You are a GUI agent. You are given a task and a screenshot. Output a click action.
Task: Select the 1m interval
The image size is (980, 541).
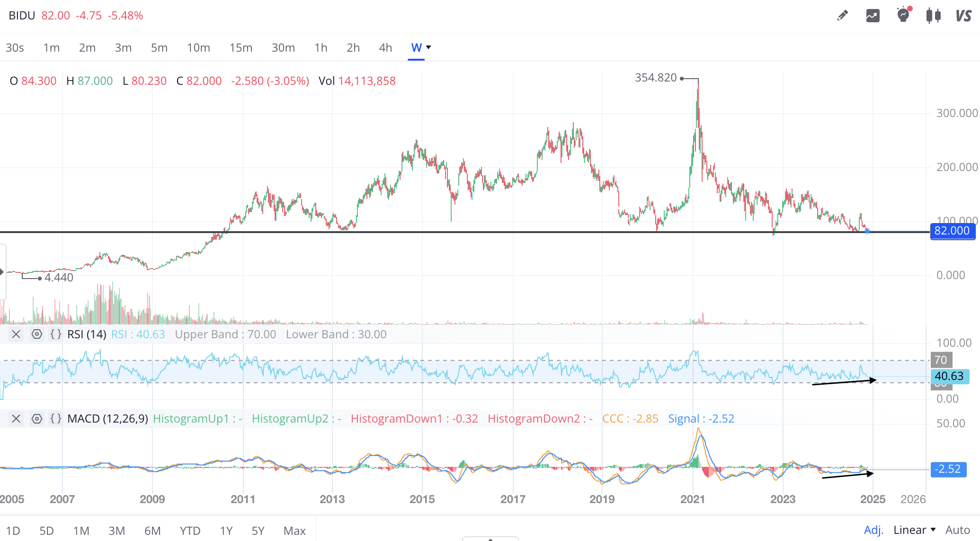tap(52, 47)
